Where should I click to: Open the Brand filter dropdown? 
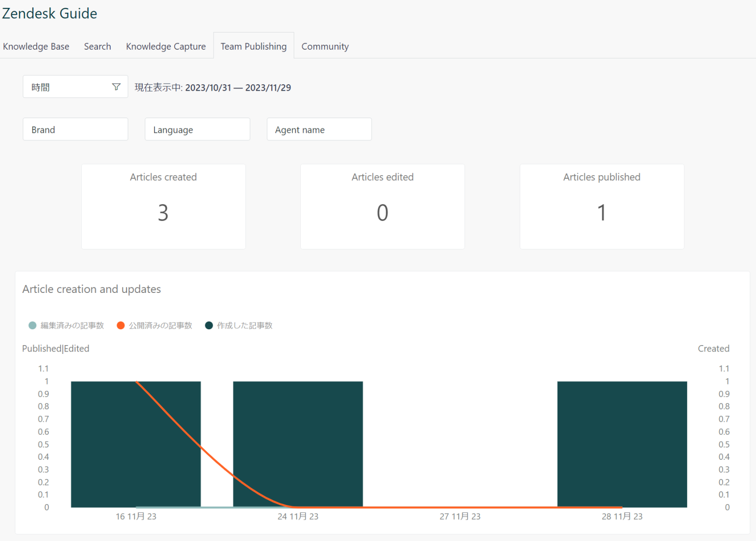[75, 129]
